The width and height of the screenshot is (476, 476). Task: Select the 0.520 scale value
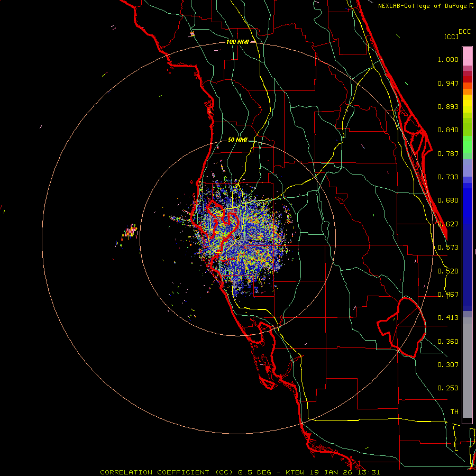pos(448,271)
